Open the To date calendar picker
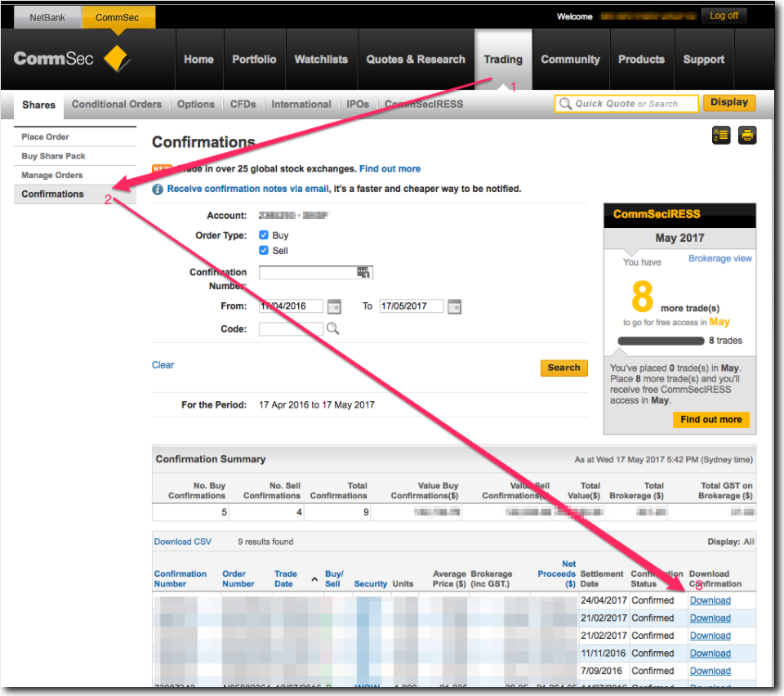Image resolution: width=784 pixels, height=696 pixels. (454, 307)
